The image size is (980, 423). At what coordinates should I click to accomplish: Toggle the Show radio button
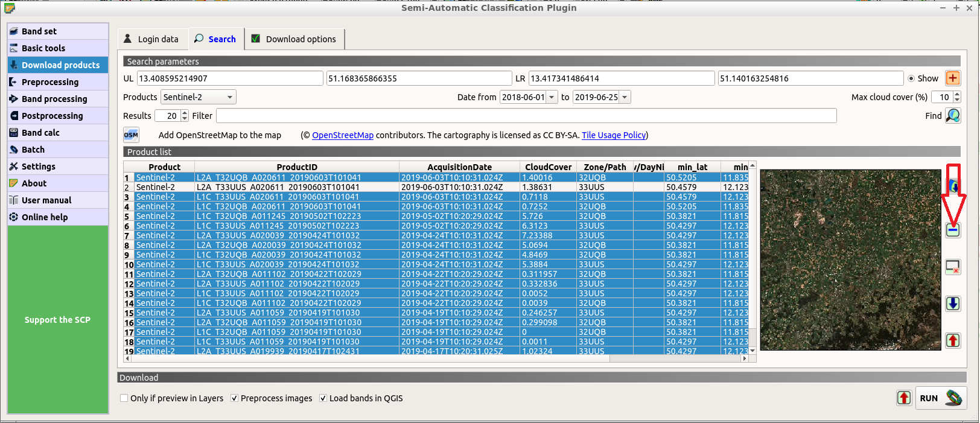911,78
